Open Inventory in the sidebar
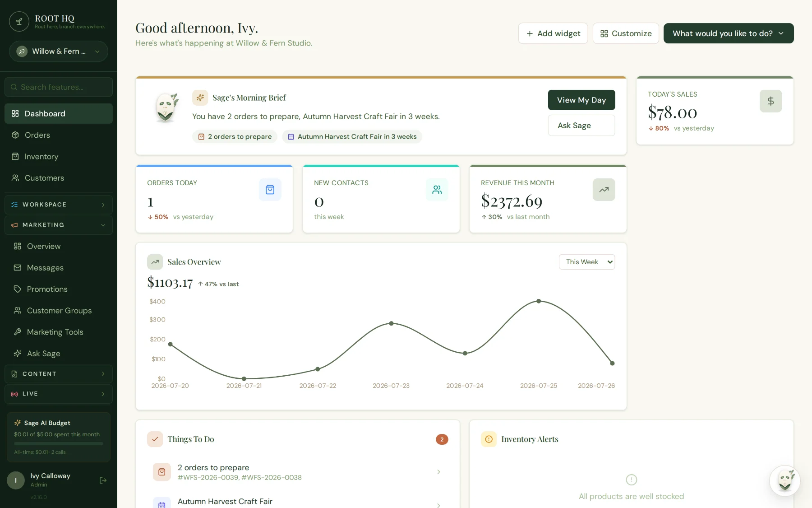The height and width of the screenshot is (508, 812). pyautogui.click(x=59, y=157)
